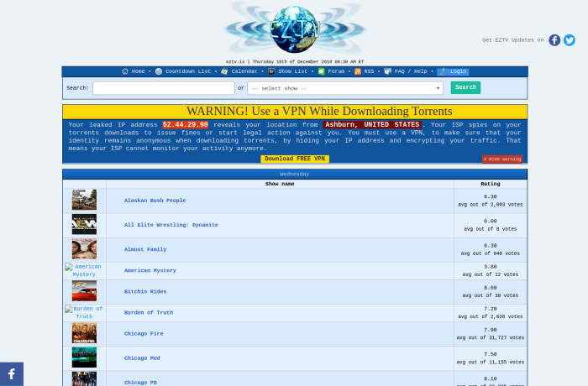Viewport: 588px width, 386px height.
Task: Open the EZTV Facebook page icon
Action: pos(554,40)
